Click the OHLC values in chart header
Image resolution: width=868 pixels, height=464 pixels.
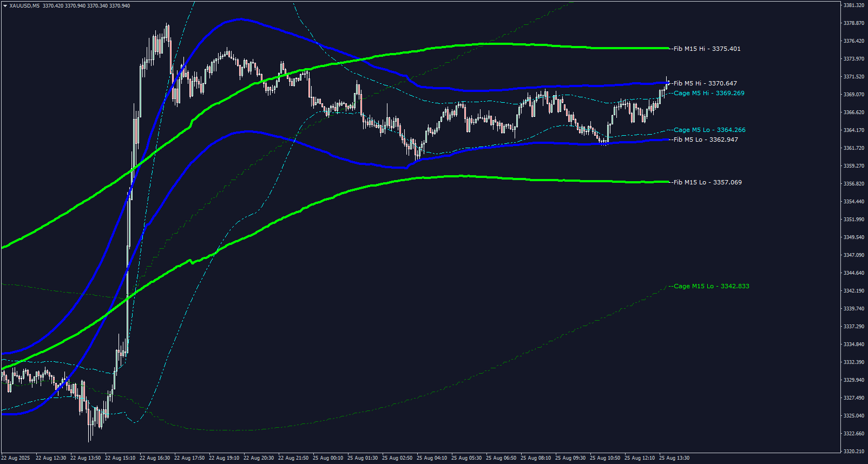[x=87, y=6]
